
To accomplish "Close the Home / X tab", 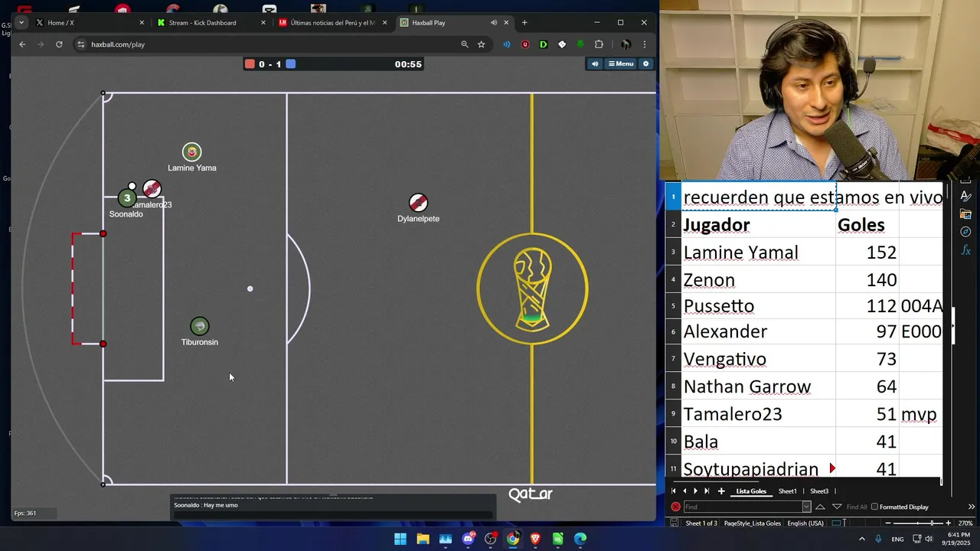I will tap(142, 23).
